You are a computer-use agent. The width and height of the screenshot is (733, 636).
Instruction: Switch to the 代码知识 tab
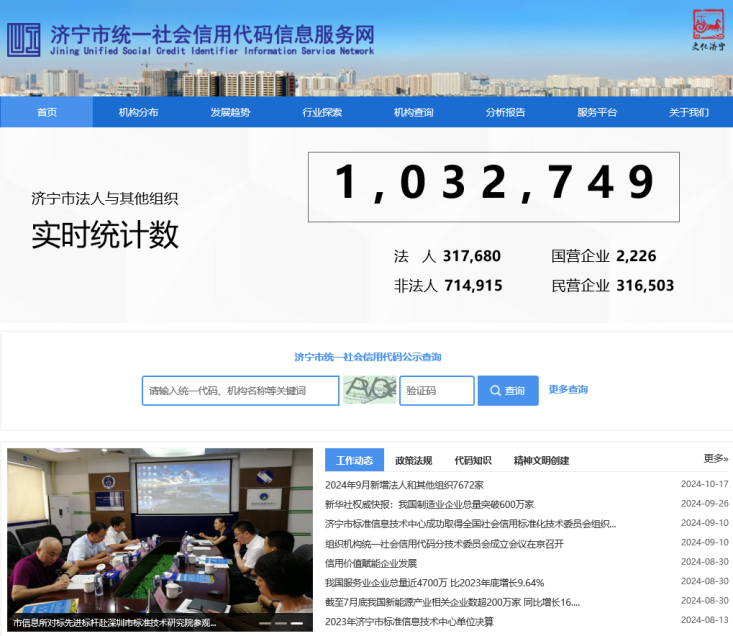pyautogui.click(x=472, y=460)
